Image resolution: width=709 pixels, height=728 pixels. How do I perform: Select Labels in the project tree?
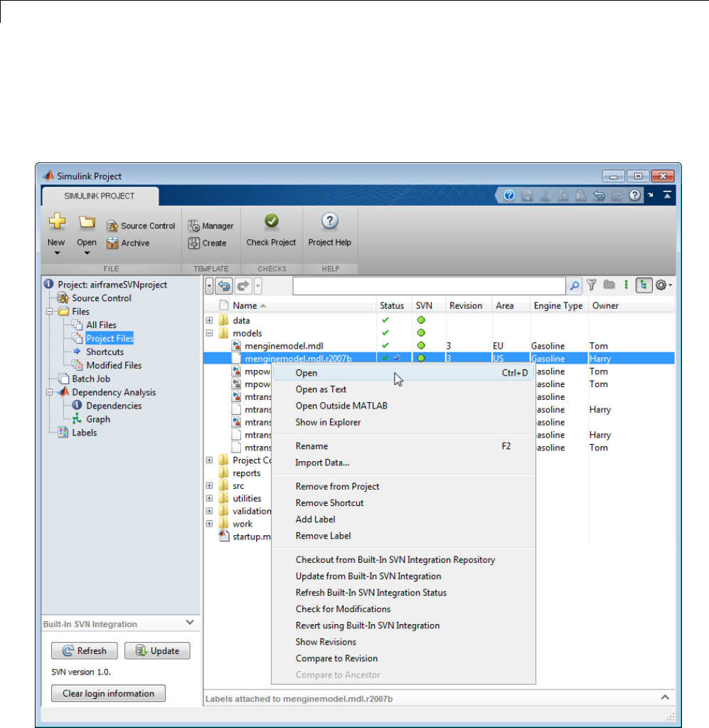click(85, 433)
